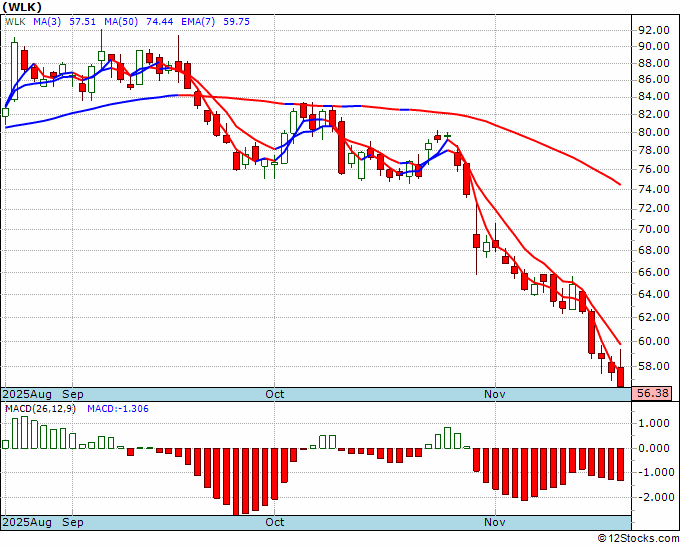Click the 86.00 price axis label
This screenshot has width=680, height=546.
[x=654, y=79]
